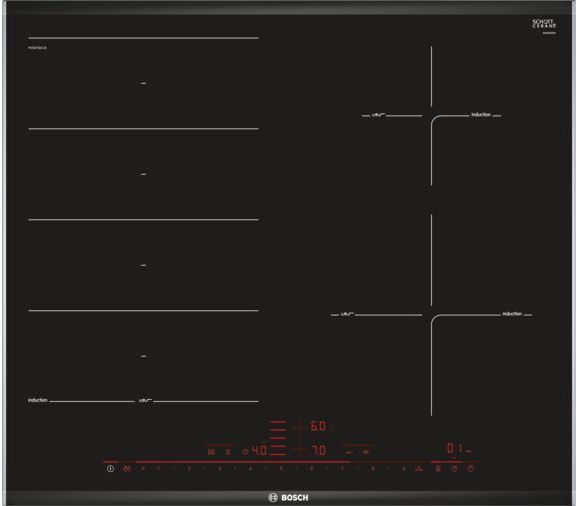Set power slider to level 2
The image size is (576, 506).
click(189, 469)
